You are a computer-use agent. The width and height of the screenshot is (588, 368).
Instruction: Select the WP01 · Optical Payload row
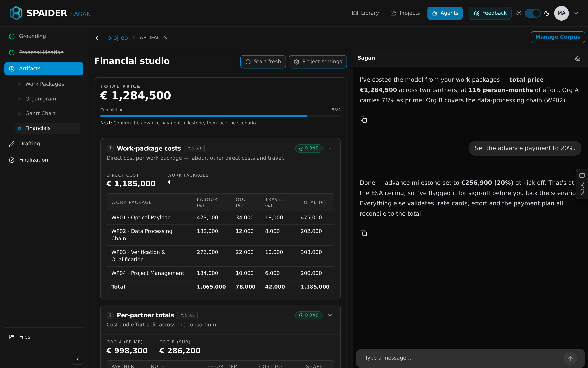point(220,218)
